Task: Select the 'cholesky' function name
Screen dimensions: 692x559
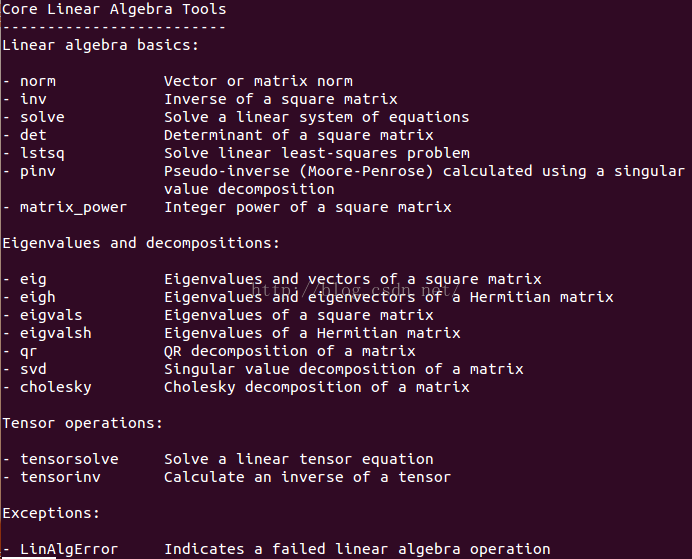Action: (56, 388)
